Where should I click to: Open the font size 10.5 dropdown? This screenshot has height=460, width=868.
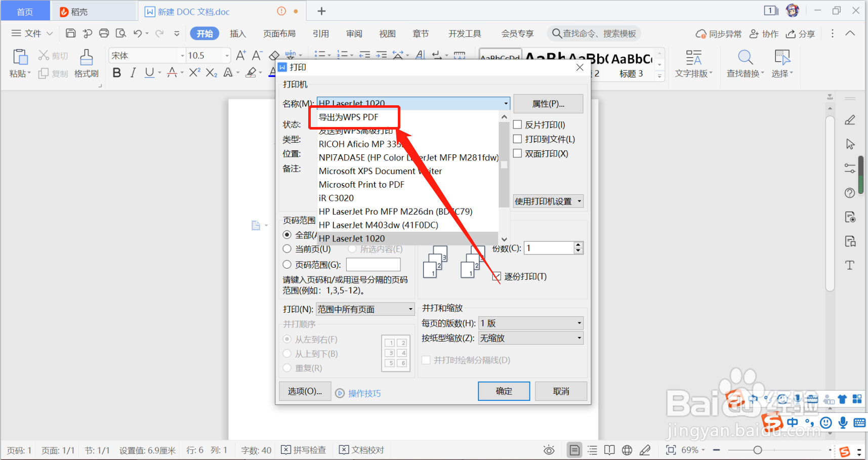pyautogui.click(x=227, y=56)
